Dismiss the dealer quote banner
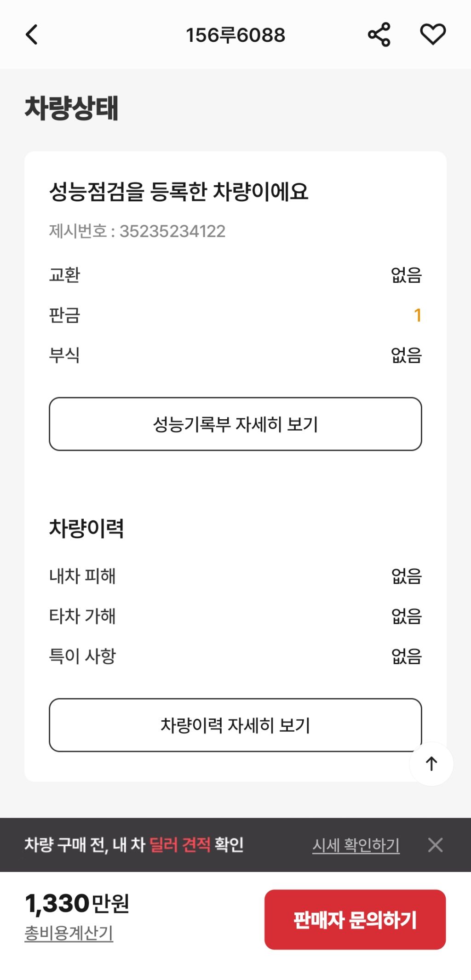This screenshot has height=980, width=471. (x=435, y=845)
